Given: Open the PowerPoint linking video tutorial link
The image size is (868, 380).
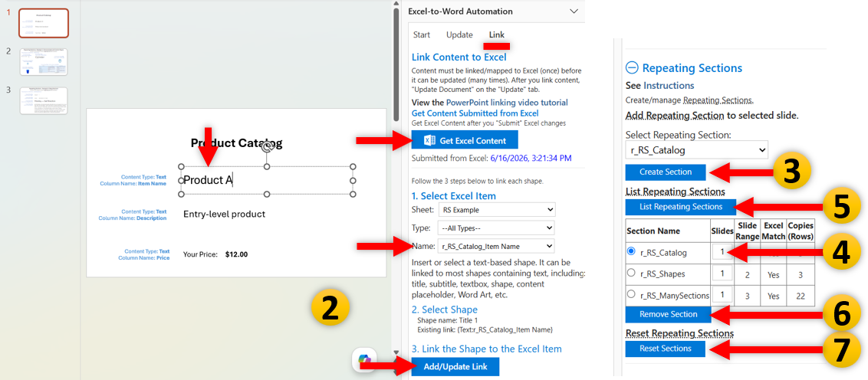Looking at the screenshot, I should pos(507,103).
